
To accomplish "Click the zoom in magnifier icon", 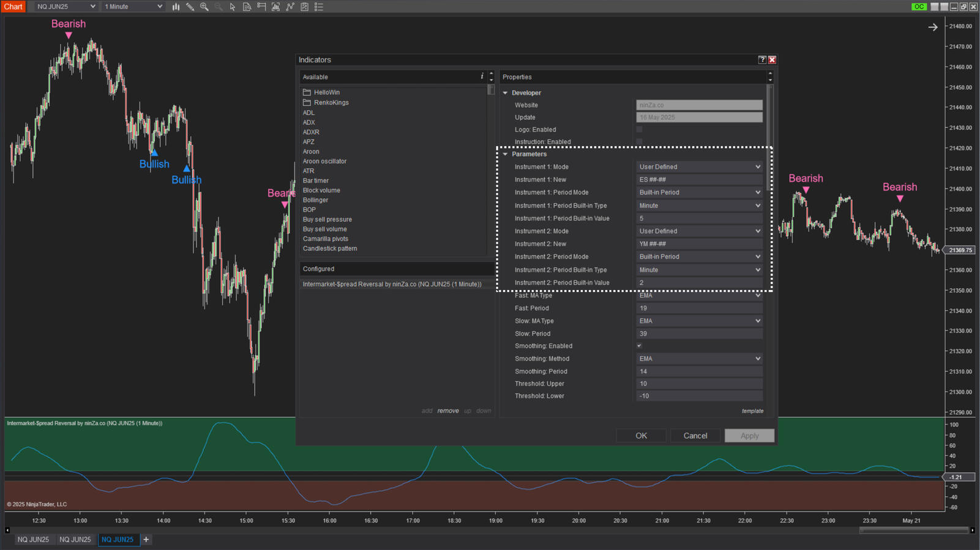I will 204,7.
